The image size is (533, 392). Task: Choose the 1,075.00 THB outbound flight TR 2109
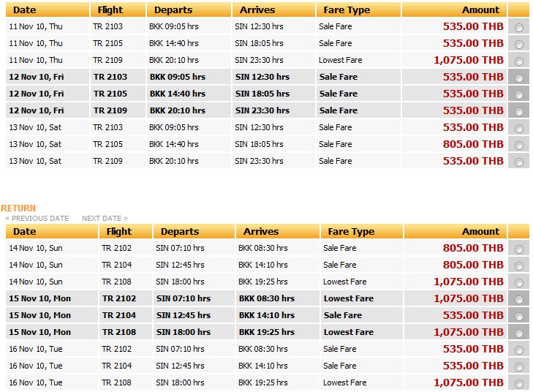519,61
